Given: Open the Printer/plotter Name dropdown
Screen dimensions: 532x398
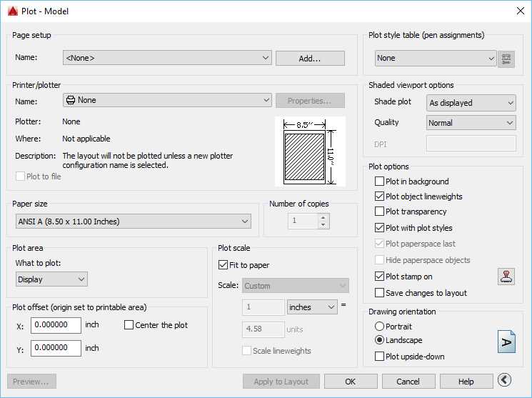Looking at the screenshot, I should [x=167, y=100].
